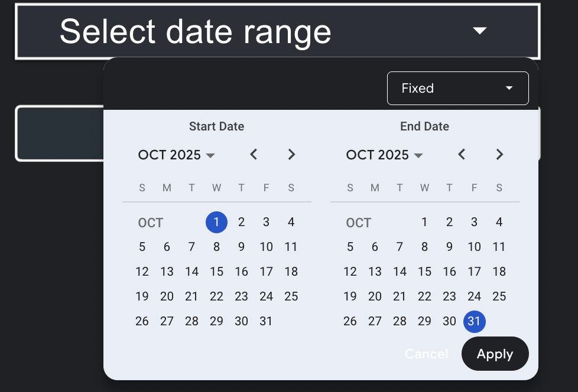
Task: Pick October 20 on the End Date calendar
Action: [375, 296]
